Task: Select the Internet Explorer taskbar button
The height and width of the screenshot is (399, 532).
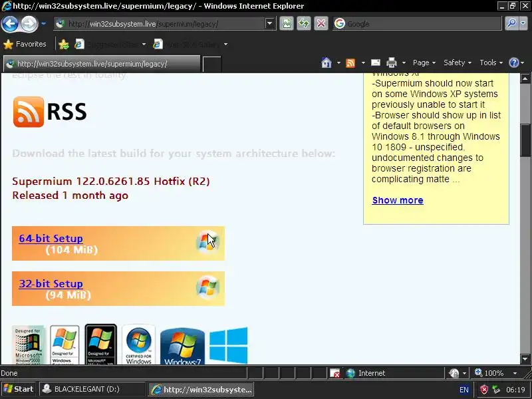Action: coord(201,389)
